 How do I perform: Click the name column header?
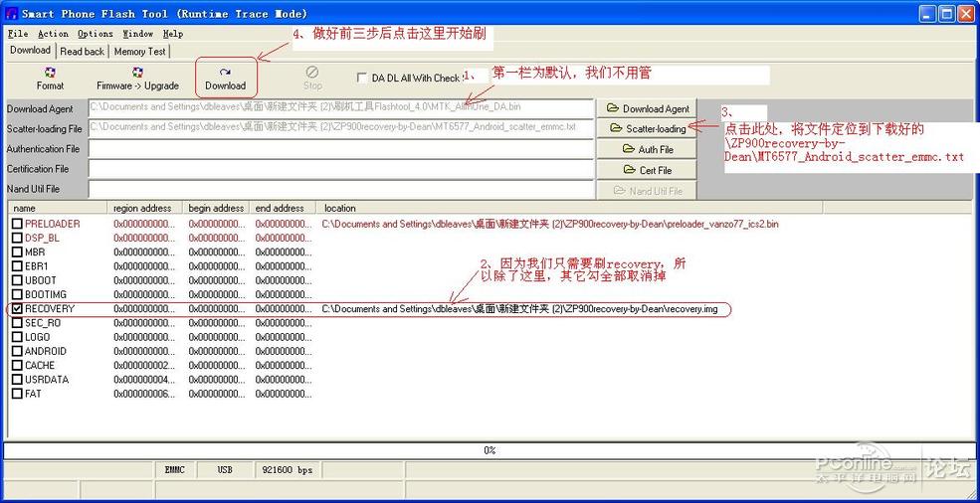coord(58,208)
